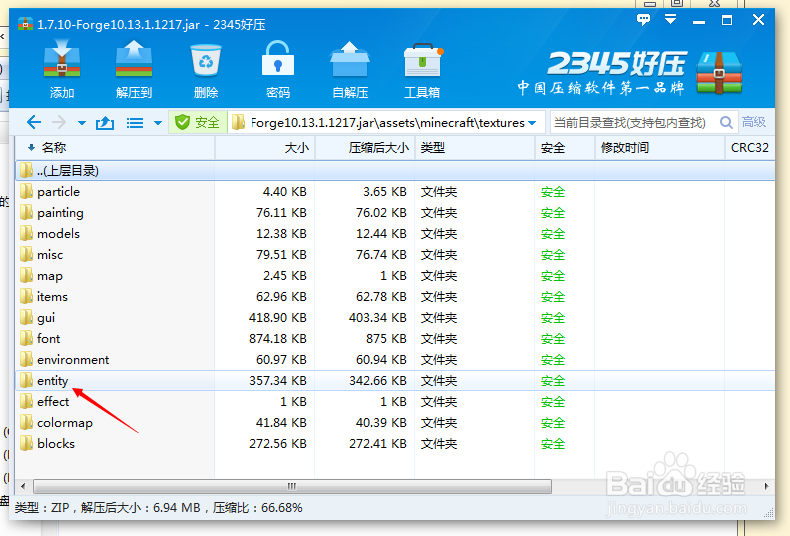790x536 pixels.
Task: Click the up-one-level folder icon
Action: tap(105, 122)
